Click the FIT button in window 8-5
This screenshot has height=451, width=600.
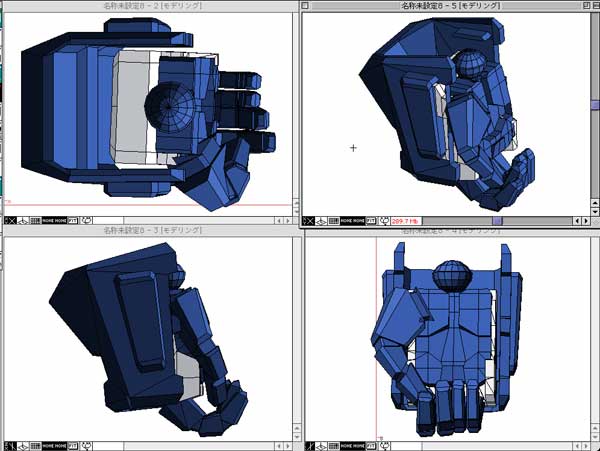pos(371,221)
